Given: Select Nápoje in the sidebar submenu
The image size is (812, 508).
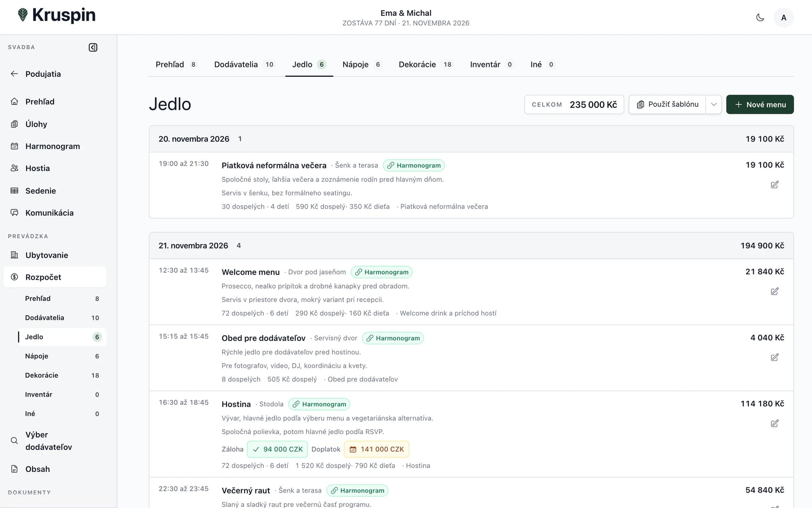Looking at the screenshot, I should [x=62, y=356].
